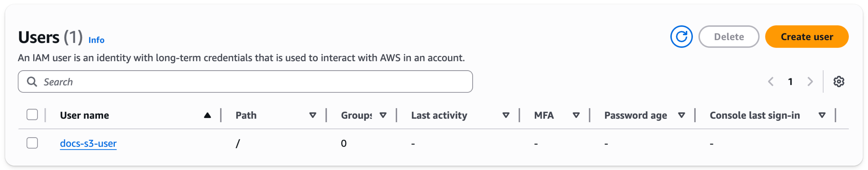The height and width of the screenshot is (170, 868).
Task: Select page 1 in pagination
Action: (791, 82)
